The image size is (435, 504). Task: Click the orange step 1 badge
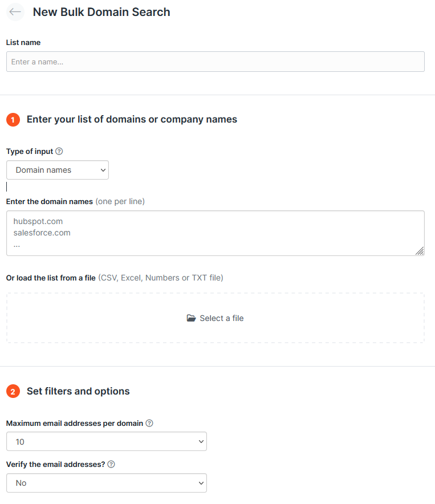pyautogui.click(x=13, y=120)
